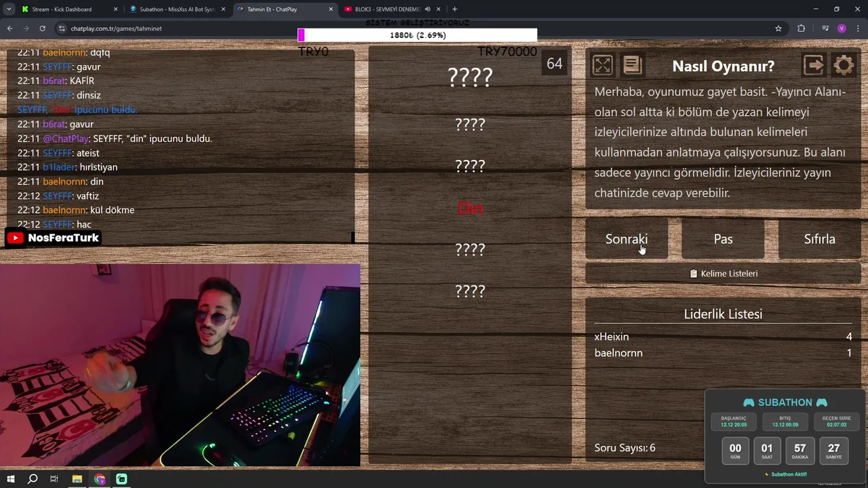This screenshot has width=868, height=488.
Task: Click the Sonraki button
Action: click(x=627, y=239)
